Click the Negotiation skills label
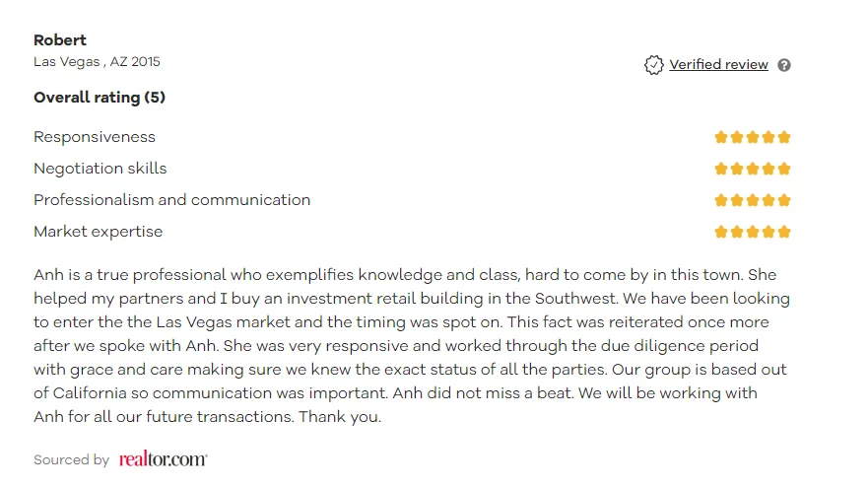This screenshot has width=868, height=488. point(100,169)
